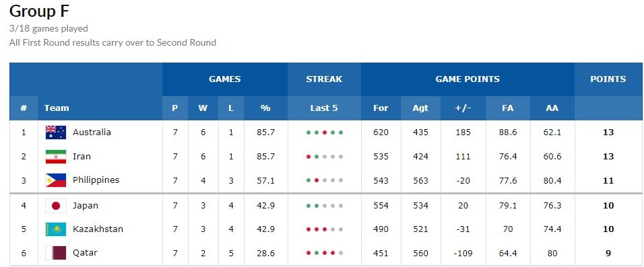Image resolution: width=644 pixels, height=267 pixels.
Task: Click the Australia flag icon
Action: click(x=56, y=132)
